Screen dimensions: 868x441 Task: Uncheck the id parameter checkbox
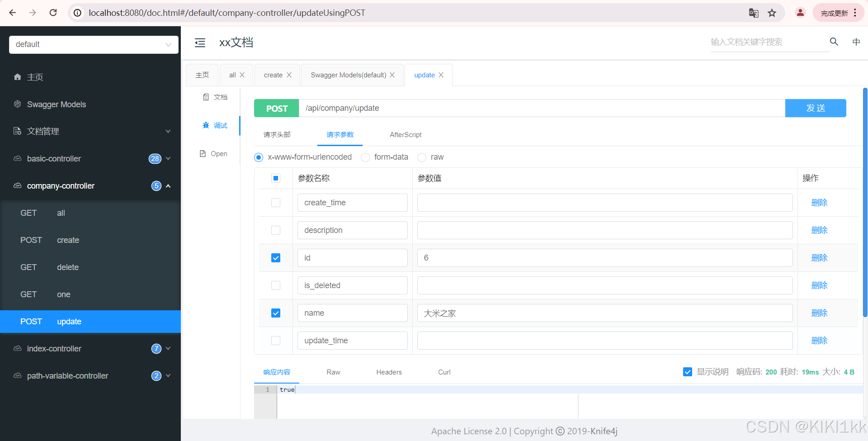click(x=275, y=257)
